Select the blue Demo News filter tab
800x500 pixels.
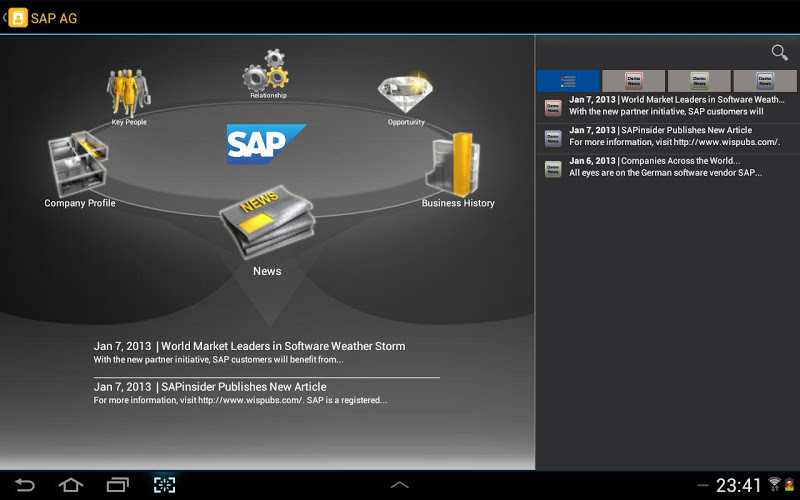click(765, 81)
